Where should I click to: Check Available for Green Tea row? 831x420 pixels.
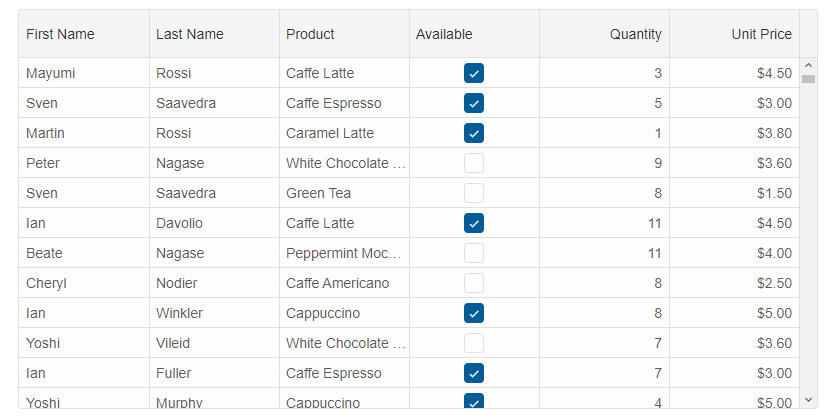pyautogui.click(x=474, y=193)
